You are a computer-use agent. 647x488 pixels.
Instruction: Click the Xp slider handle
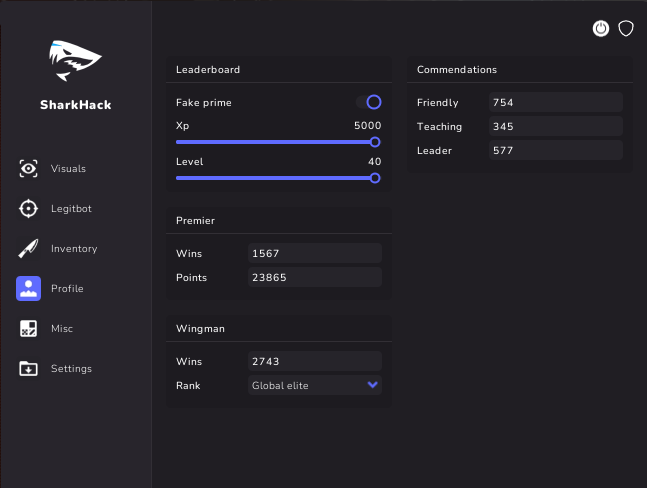click(375, 142)
